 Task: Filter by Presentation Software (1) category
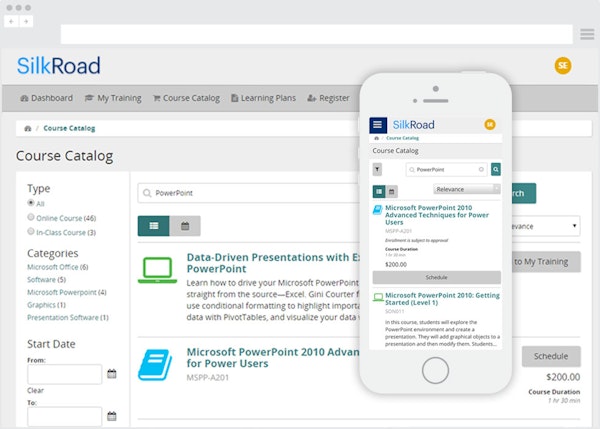pos(68,318)
